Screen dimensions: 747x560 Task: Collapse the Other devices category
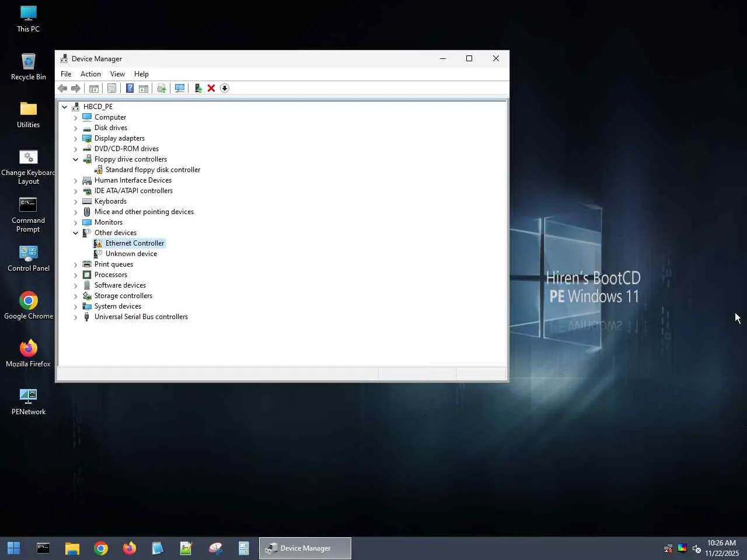point(75,233)
